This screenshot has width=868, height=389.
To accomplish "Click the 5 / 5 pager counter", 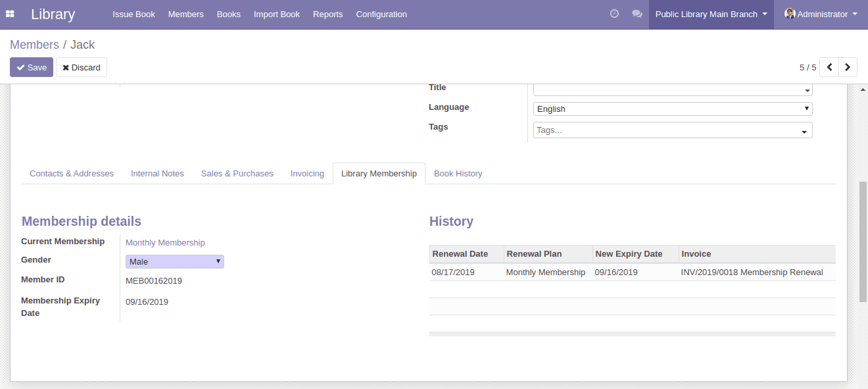I will pyautogui.click(x=808, y=68).
